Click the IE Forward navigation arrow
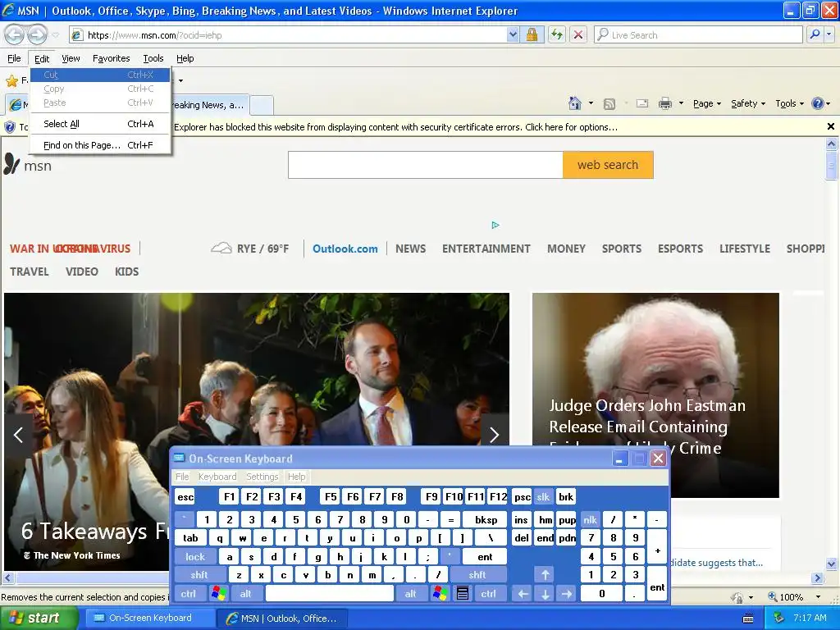Image resolution: width=840 pixels, height=630 pixels. click(36, 34)
